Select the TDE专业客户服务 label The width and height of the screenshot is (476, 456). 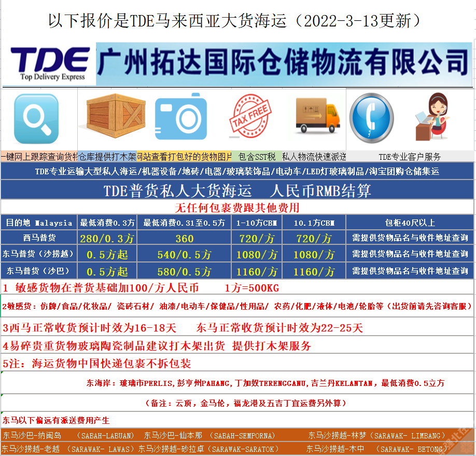click(410, 157)
